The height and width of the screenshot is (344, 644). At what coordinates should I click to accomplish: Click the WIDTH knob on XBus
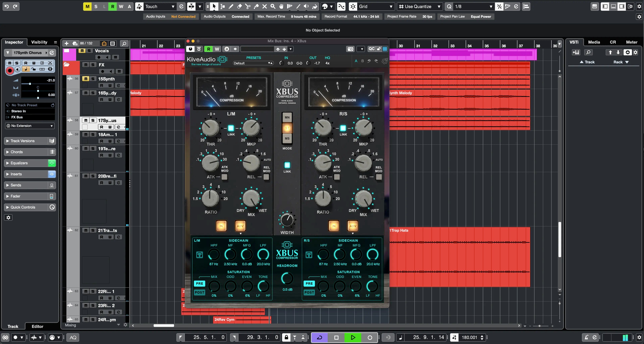point(287,220)
